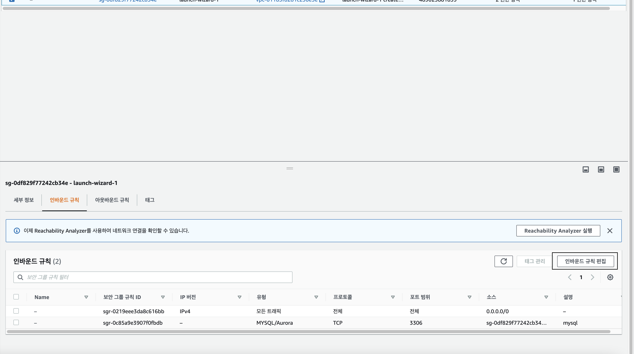Click 인바운드 규칙 편집 button
Screen dimensions: 644x354
(585, 261)
